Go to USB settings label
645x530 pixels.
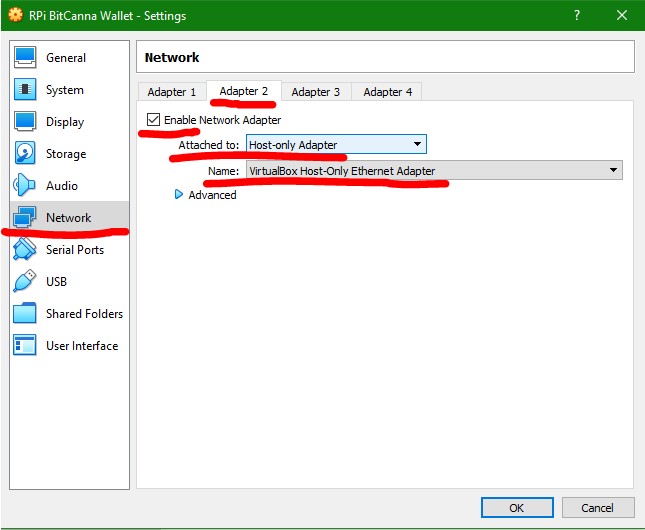point(56,281)
